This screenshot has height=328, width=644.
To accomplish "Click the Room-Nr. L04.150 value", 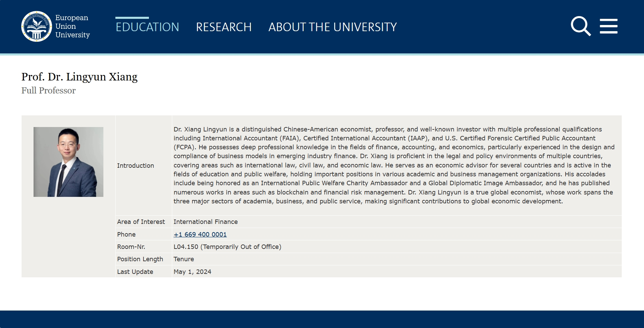I will (227, 247).
